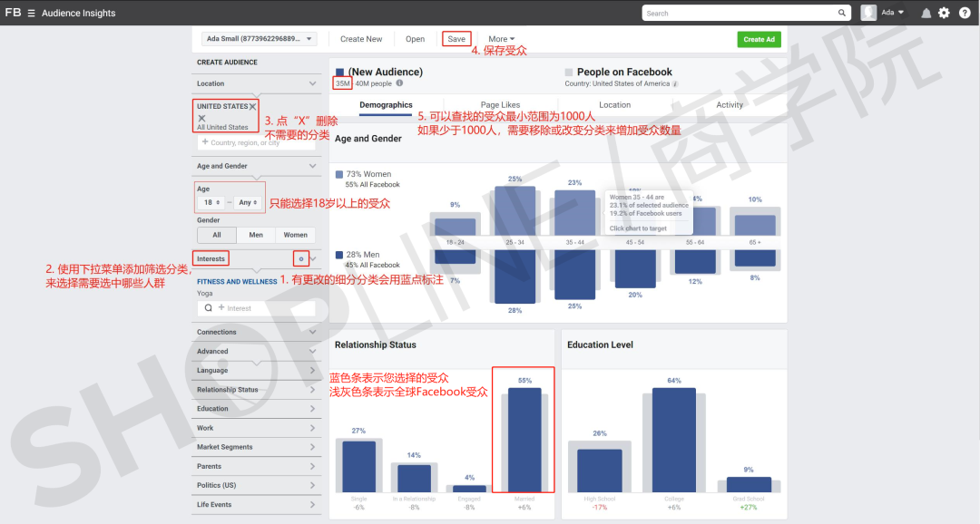Click Create New
Screen dimensions: 980x524
[361, 39]
